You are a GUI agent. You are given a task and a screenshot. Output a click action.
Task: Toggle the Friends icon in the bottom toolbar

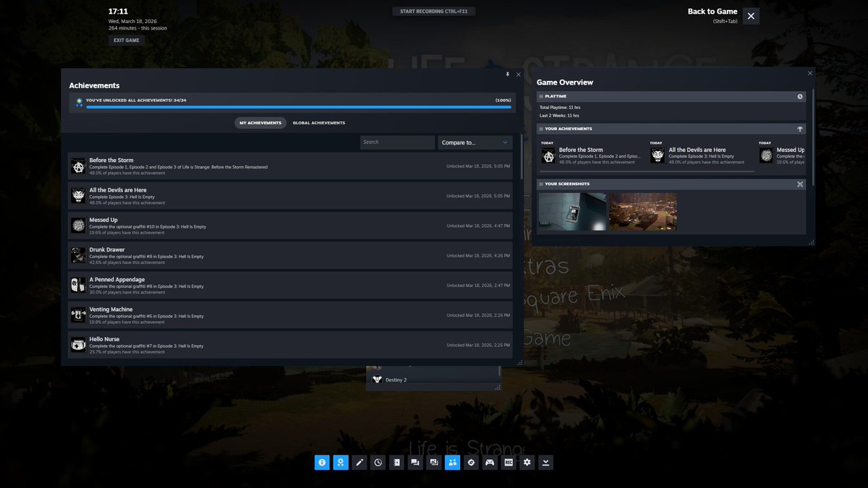click(453, 462)
